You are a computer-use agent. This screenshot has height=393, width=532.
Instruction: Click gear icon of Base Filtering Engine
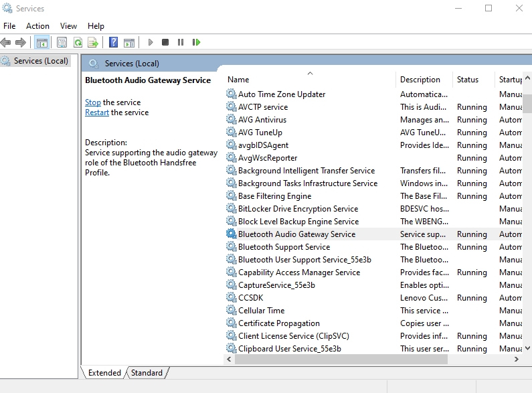(x=231, y=195)
